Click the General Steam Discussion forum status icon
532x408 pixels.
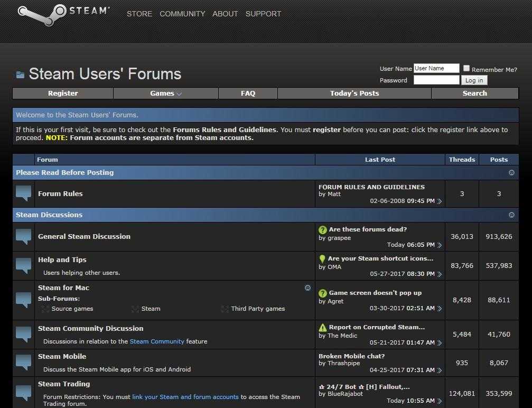tap(24, 237)
